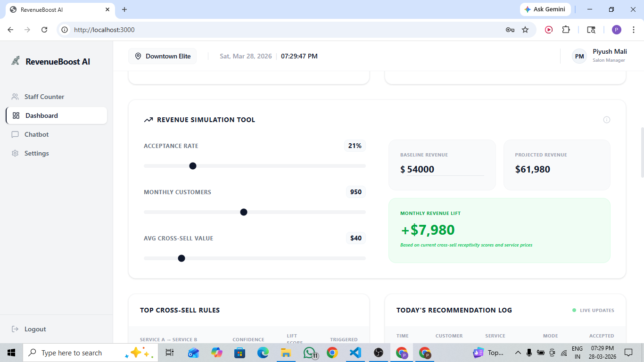
Task: Open the media control button in toolbar
Action: [x=549, y=30]
